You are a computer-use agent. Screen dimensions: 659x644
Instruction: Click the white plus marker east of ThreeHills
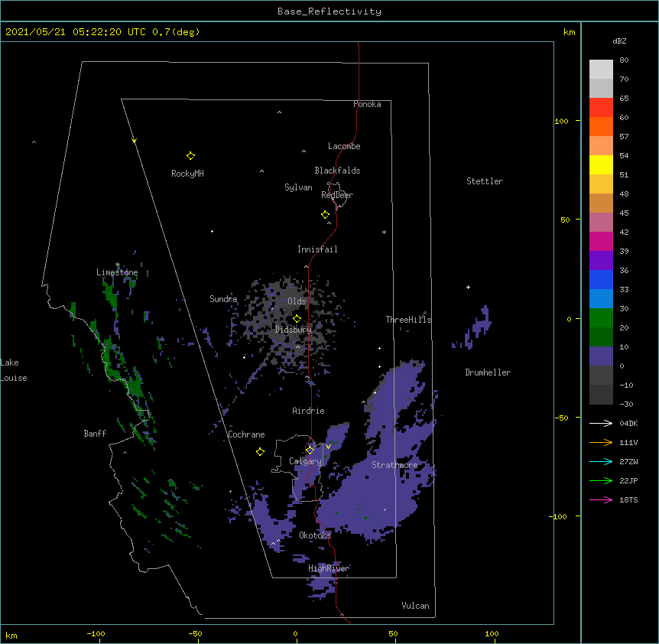point(468,287)
